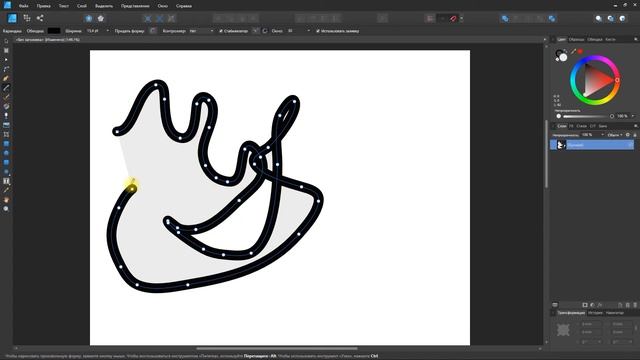Select the Ellipse shape tool
This screenshot has height=360, width=640.
point(6,153)
